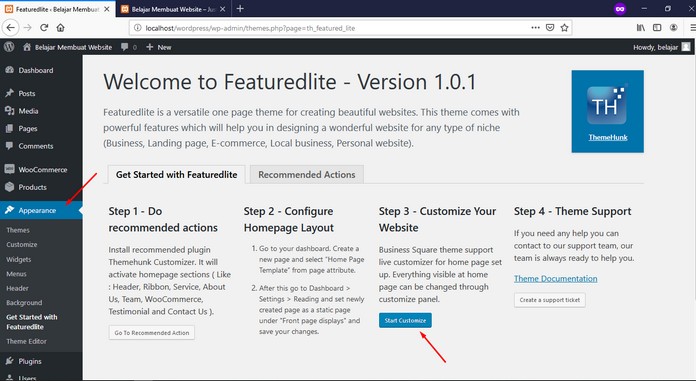
Task: Open the Recommended Actions tab
Action: coord(307,175)
